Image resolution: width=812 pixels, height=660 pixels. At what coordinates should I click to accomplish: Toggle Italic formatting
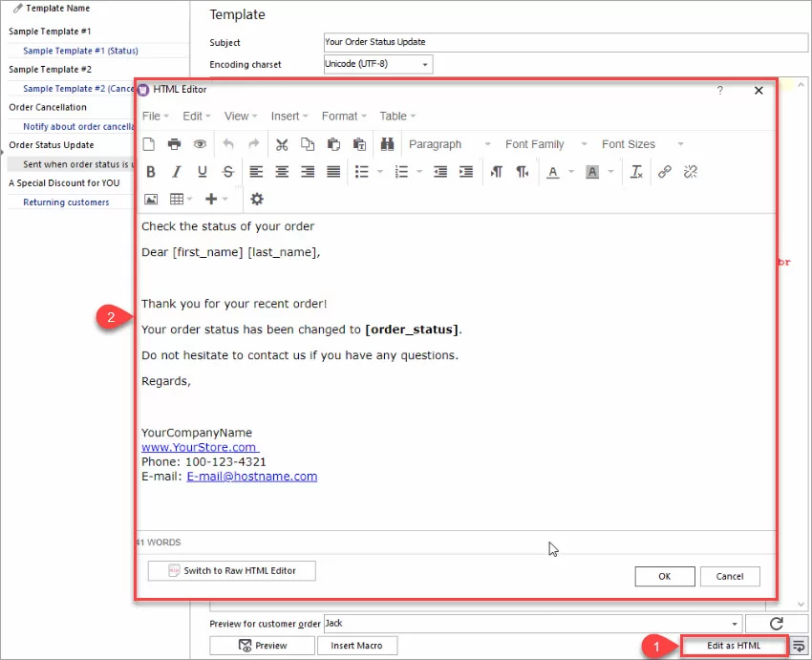pos(176,172)
